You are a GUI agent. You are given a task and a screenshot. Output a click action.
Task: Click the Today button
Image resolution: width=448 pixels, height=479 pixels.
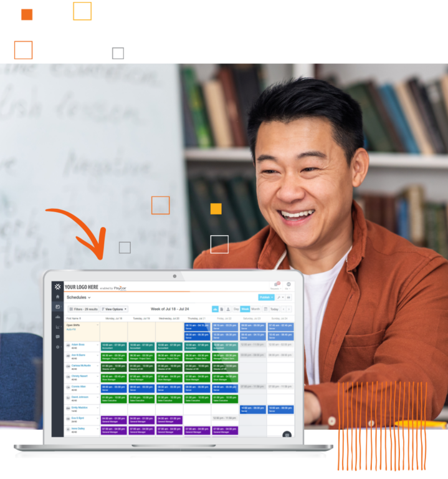coord(274,309)
